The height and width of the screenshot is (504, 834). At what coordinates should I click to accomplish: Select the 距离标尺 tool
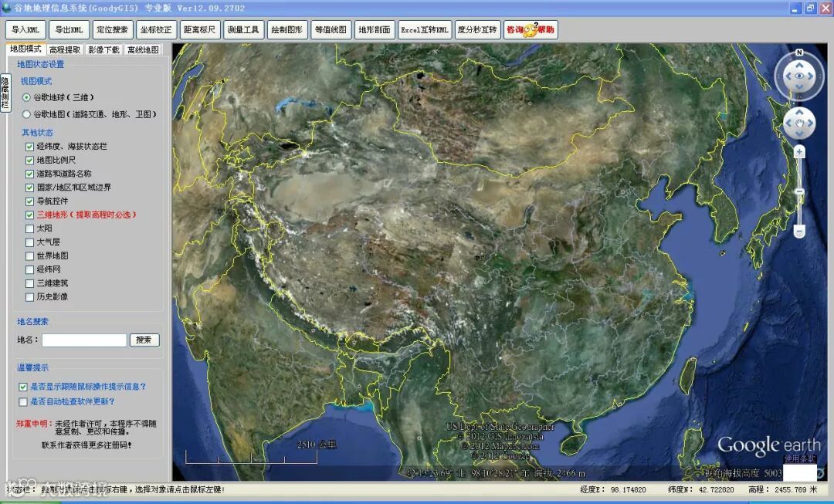[200, 30]
